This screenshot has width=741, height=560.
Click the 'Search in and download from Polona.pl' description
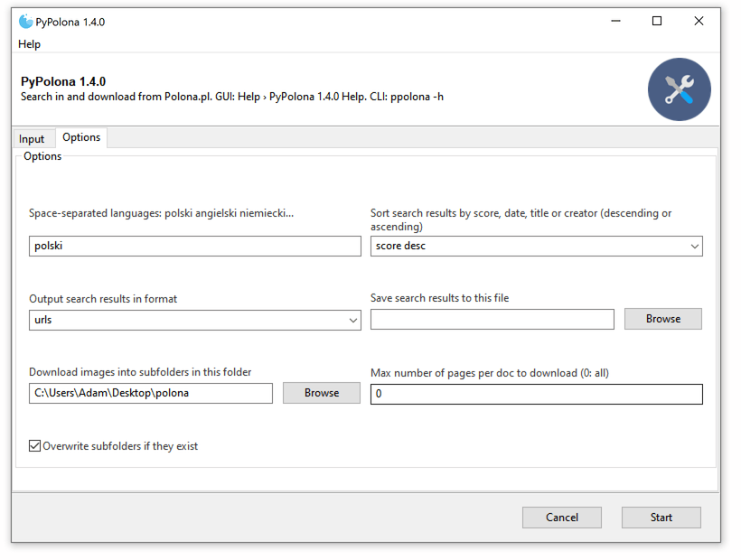tap(232, 97)
